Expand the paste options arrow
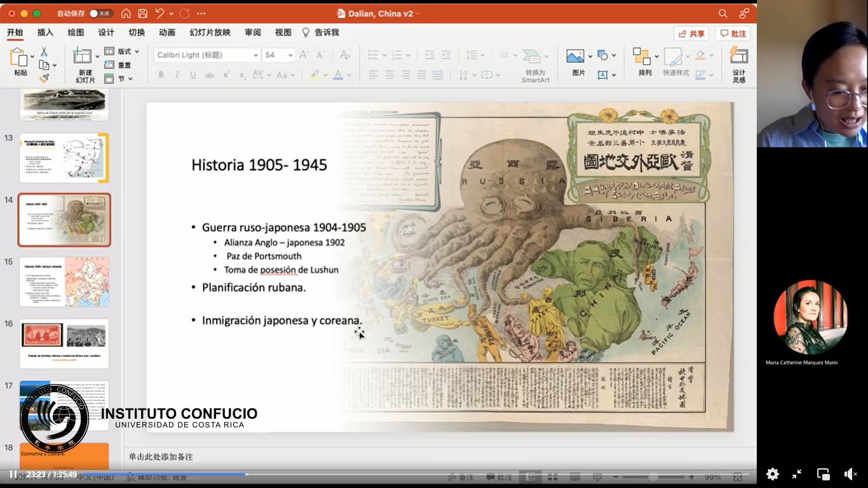Image resolution: width=868 pixels, height=488 pixels. click(32, 57)
